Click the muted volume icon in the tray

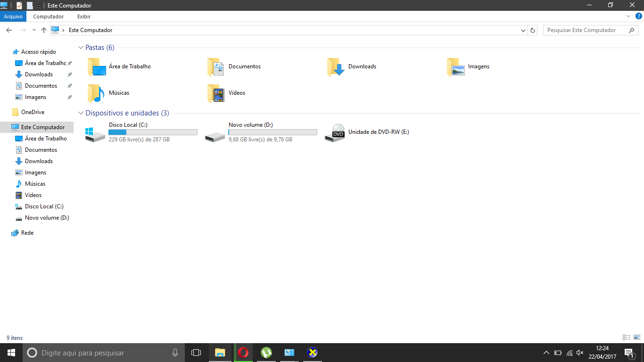pyautogui.click(x=580, y=353)
